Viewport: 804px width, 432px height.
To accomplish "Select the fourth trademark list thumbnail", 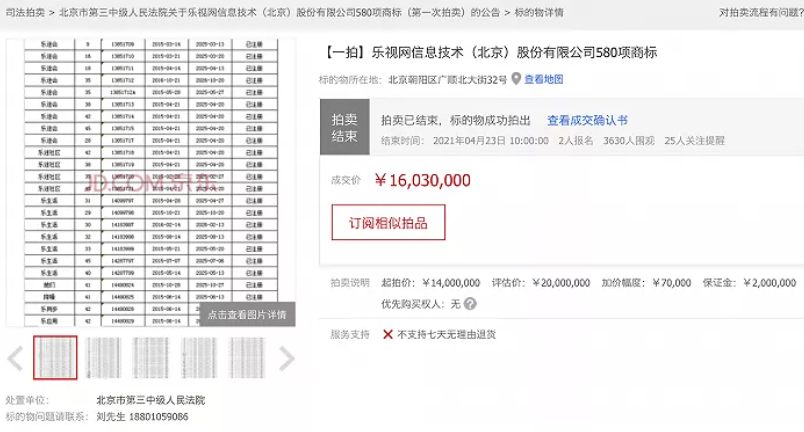I will tap(199, 358).
